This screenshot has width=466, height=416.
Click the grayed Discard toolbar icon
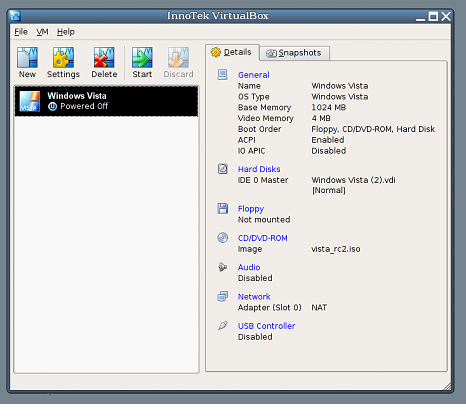click(x=178, y=57)
